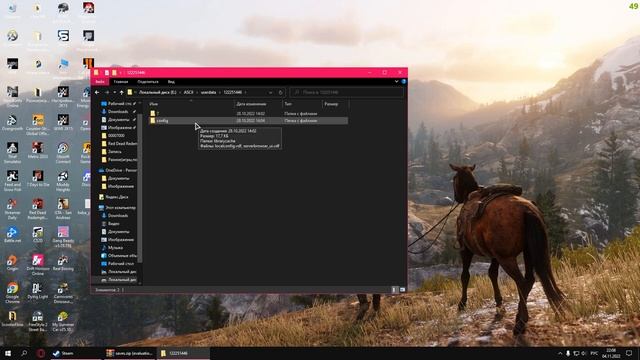This screenshot has height=360, width=640.
Task: Click the userdata breadcrumb segment
Action: pyautogui.click(x=209, y=92)
